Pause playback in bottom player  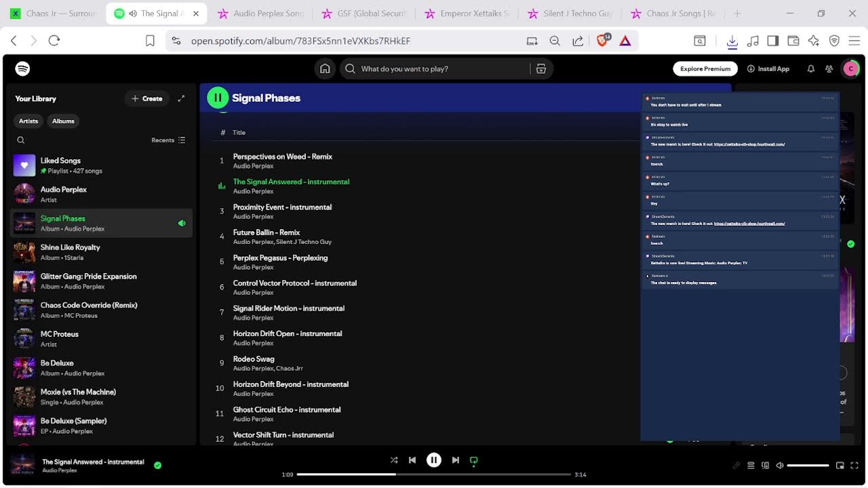(x=434, y=460)
